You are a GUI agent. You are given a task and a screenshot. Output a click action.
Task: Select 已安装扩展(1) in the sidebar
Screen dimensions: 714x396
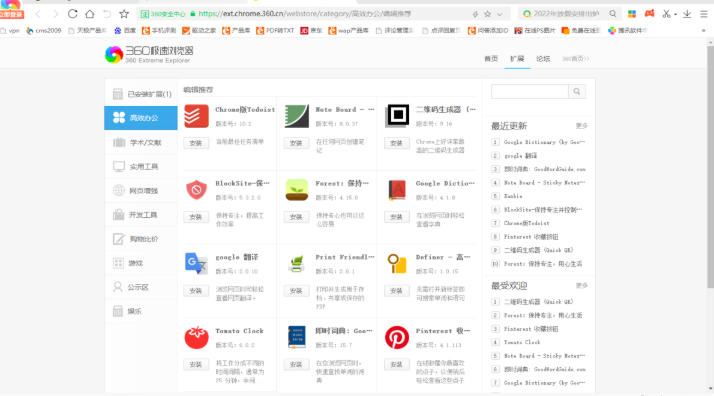tap(141, 94)
